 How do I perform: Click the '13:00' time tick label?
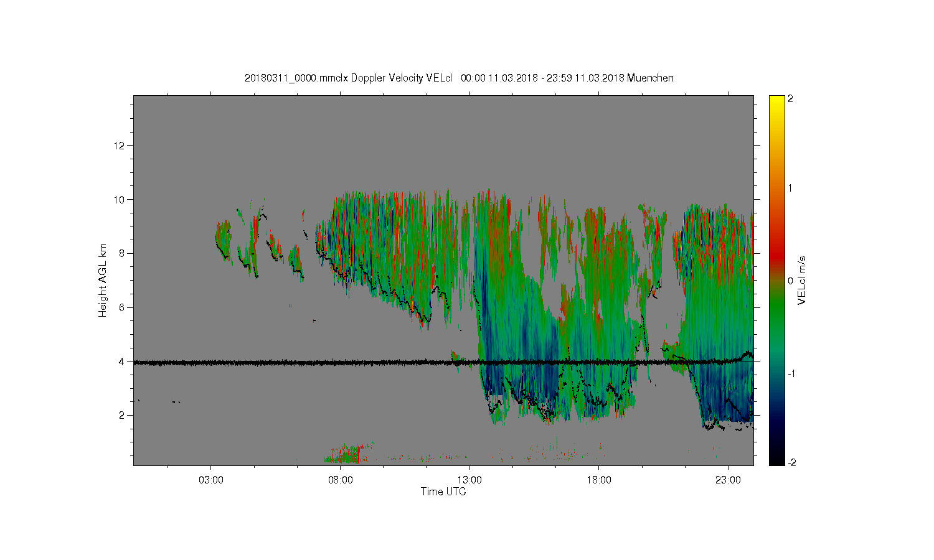tap(469, 480)
